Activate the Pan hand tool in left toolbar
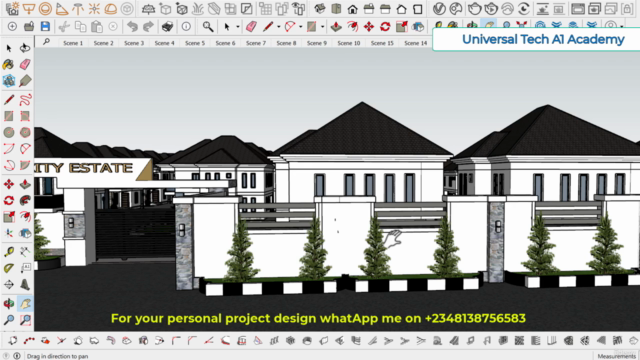Screen dimensions: 640x360 pyautogui.click(x=25, y=304)
